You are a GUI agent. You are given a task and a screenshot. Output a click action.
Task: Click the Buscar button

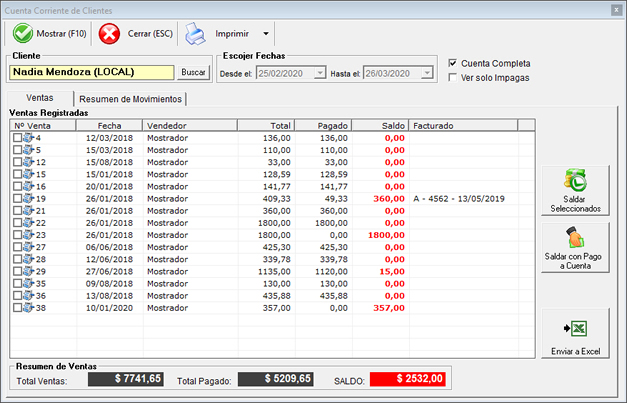[x=193, y=72]
